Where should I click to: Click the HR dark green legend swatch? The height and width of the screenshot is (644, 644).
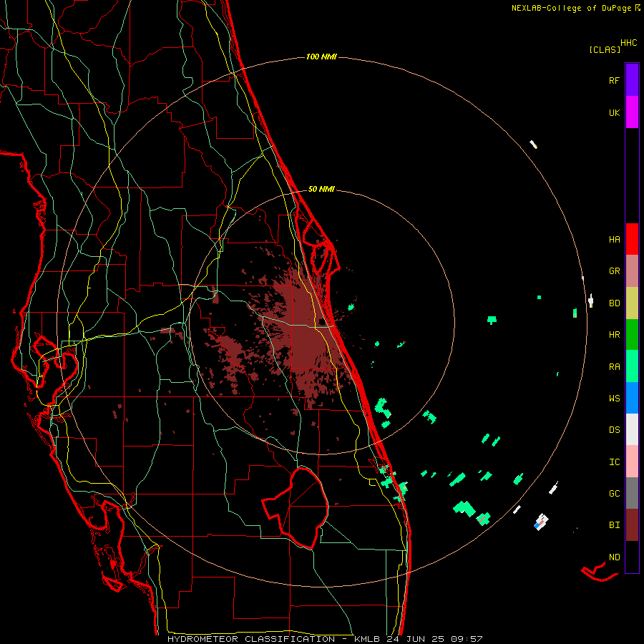click(x=632, y=335)
